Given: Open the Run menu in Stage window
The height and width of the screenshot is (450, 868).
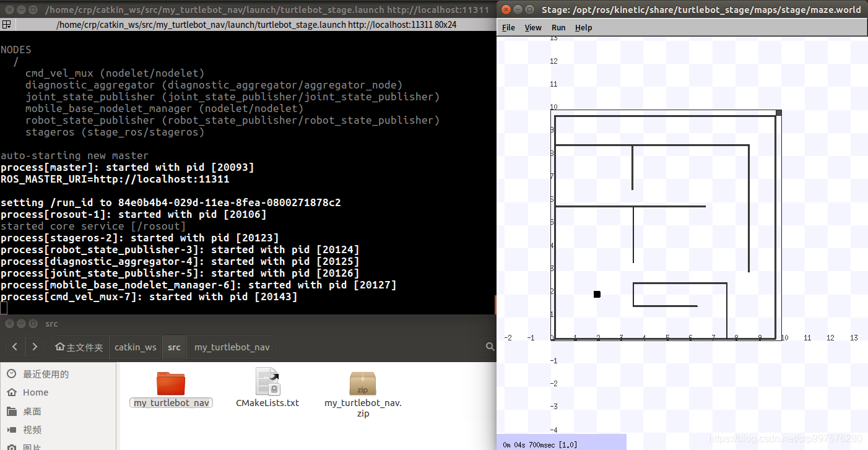Looking at the screenshot, I should [x=558, y=28].
